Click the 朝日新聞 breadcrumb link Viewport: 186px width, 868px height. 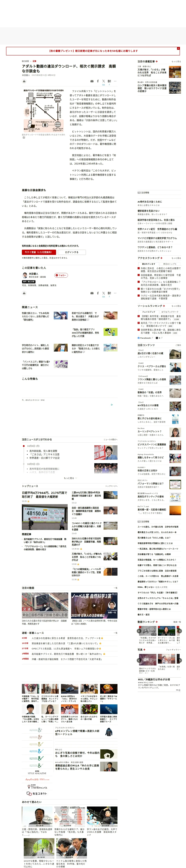point(25,61)
